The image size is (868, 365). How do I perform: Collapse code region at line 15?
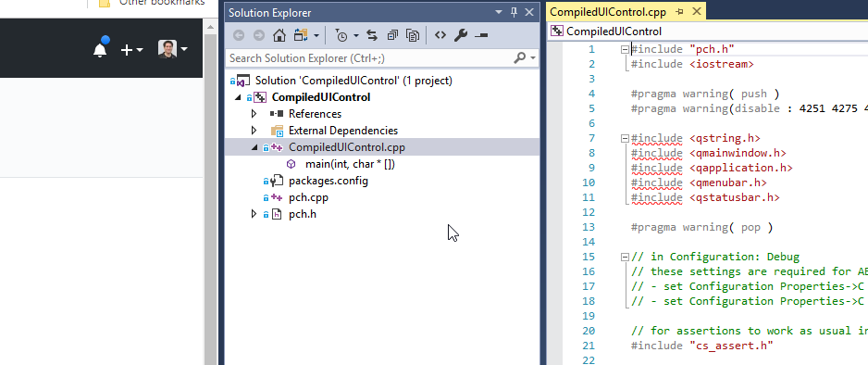[x=625, y=257]
